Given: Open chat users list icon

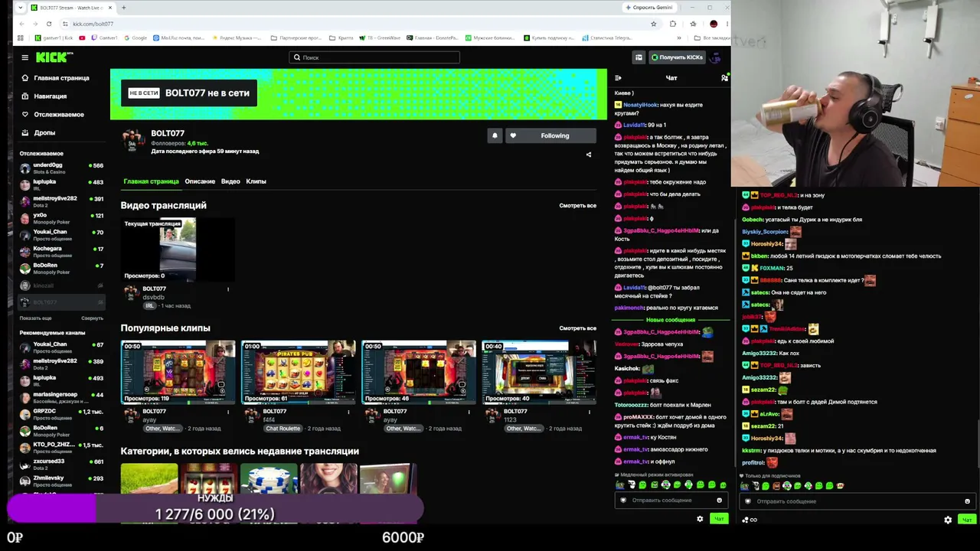Looking at the screenshot, I should (724, 78).
